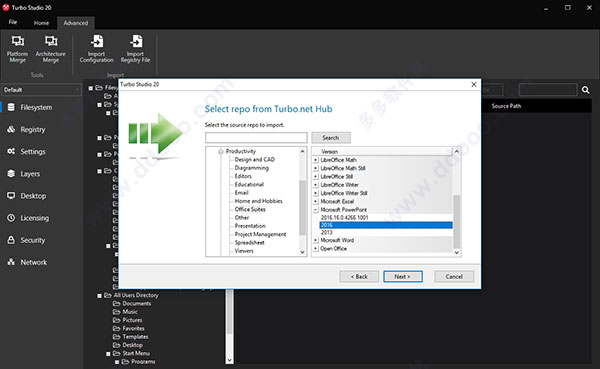Open the Platform Merge tool
The height and width of the screenshot is (369, 600).
click(x=18, y=49)
